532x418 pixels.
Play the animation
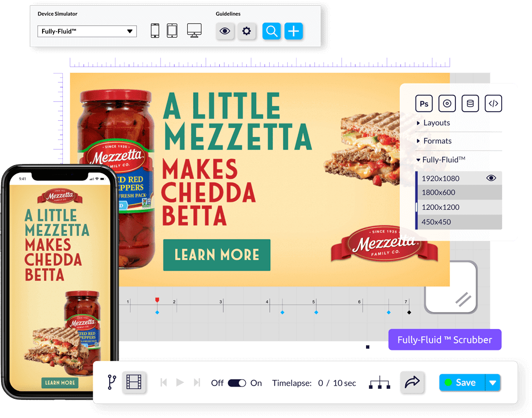click(180, 383)
